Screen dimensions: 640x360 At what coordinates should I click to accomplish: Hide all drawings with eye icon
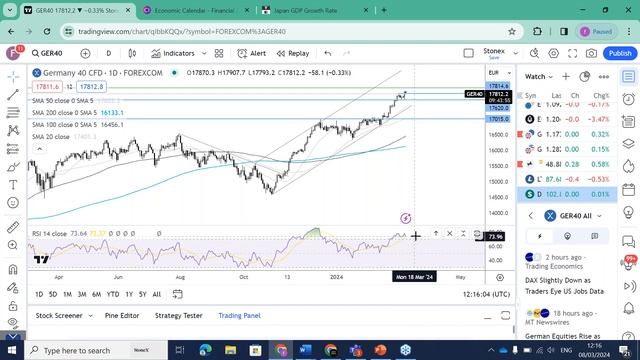tap(13, 322)
